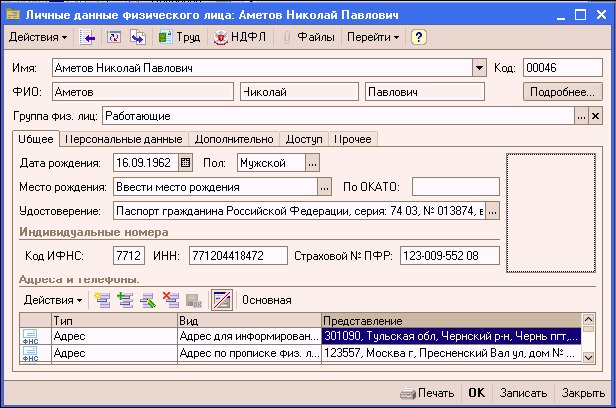This screenshot has width=616, height=408.
Task: Click the add new address row icon
Action: [102, 299]
